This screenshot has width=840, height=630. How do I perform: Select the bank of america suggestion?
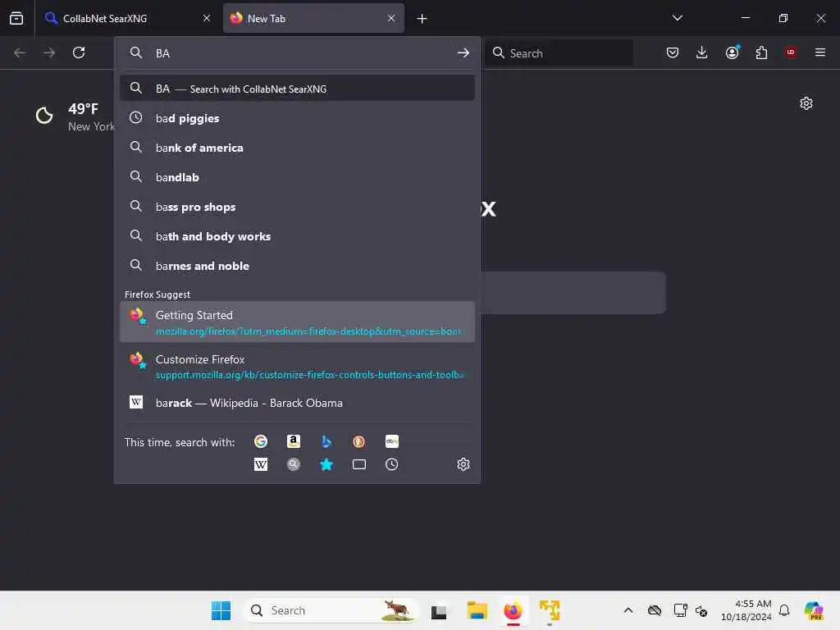click(x=297, y=148)
